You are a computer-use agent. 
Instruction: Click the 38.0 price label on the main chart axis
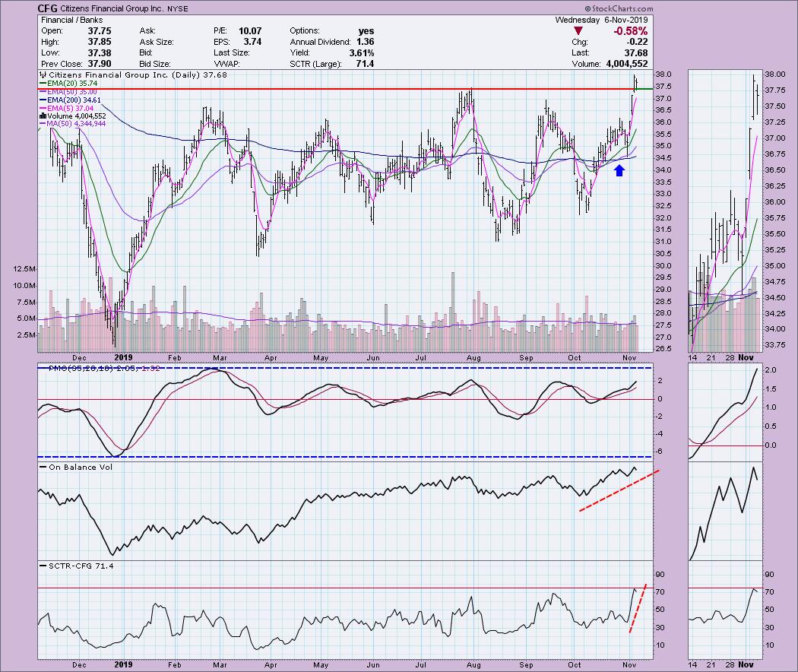pos(665,74)
